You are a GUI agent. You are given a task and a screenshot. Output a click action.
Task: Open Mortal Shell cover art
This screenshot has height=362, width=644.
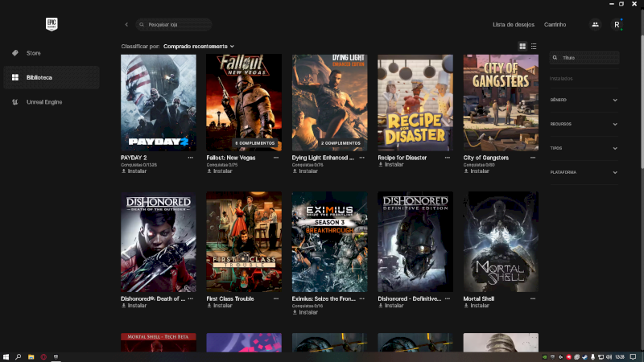pos(501,242)
